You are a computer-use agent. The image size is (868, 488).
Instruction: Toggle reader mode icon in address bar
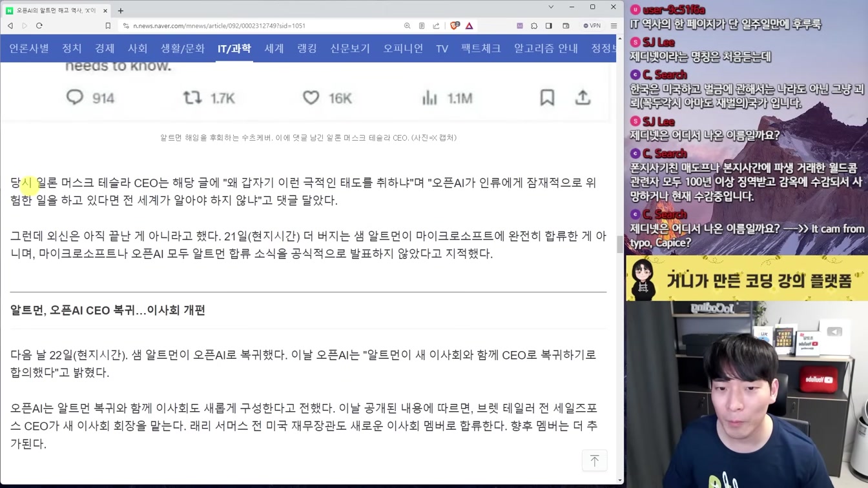422,26
